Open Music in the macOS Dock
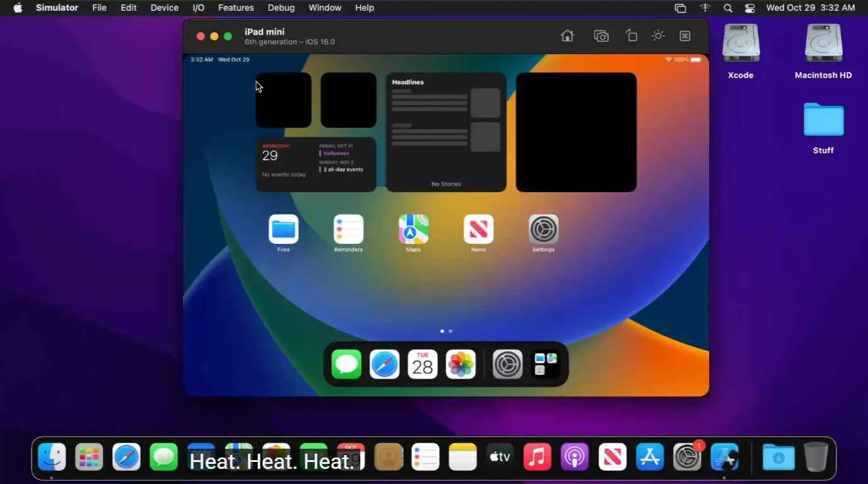The height and width of the screenshot is (484, 868). 537,457
